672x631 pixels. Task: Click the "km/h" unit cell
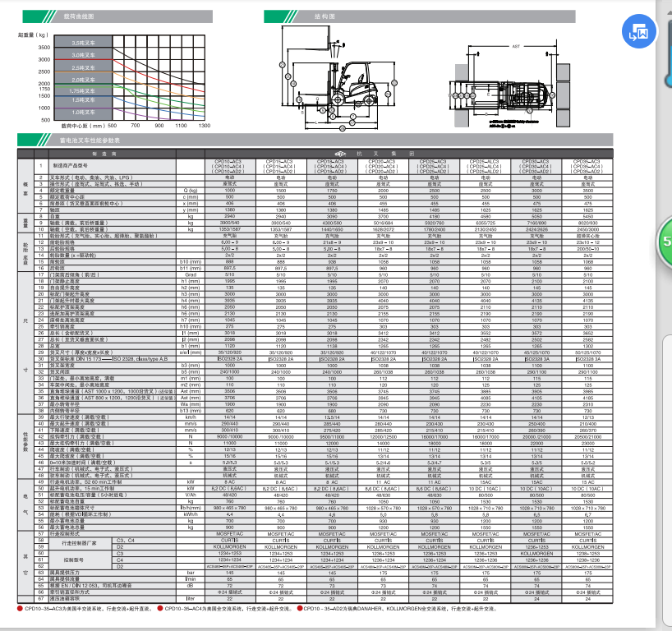click(x=191, y=417)
